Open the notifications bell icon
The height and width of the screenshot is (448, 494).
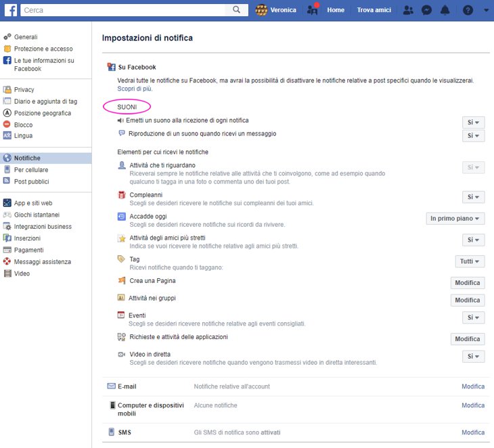445,10
